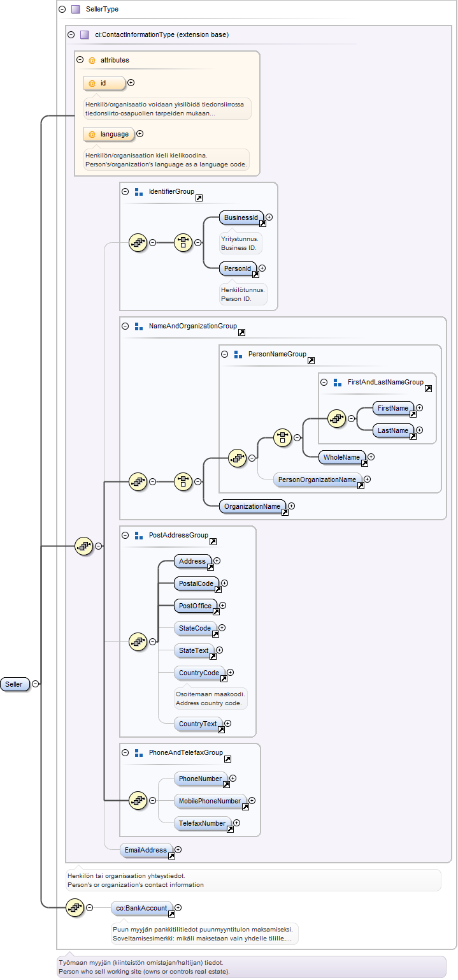This screenshot has width=458, height=980.
Task: Collapse ci:ContactInformationType extension base
Action: [71, 34]
